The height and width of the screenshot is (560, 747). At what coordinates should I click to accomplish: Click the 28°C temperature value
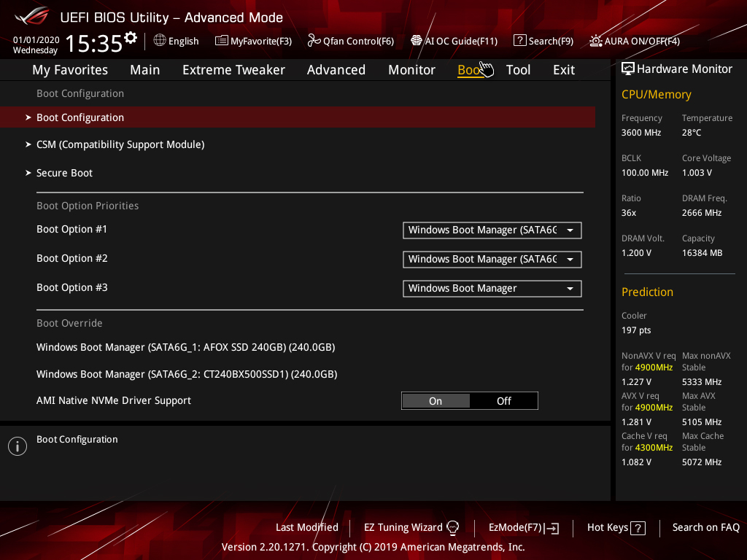tap(692, 133)
